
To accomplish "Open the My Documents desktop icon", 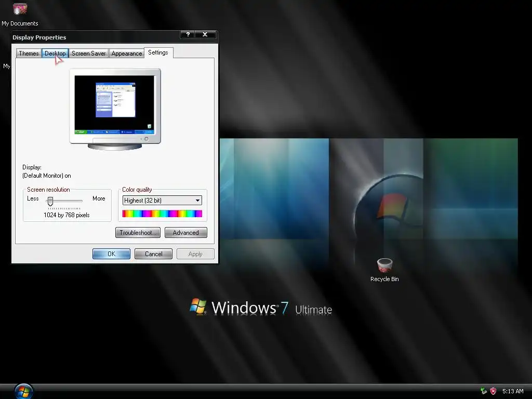I will 20,14.
